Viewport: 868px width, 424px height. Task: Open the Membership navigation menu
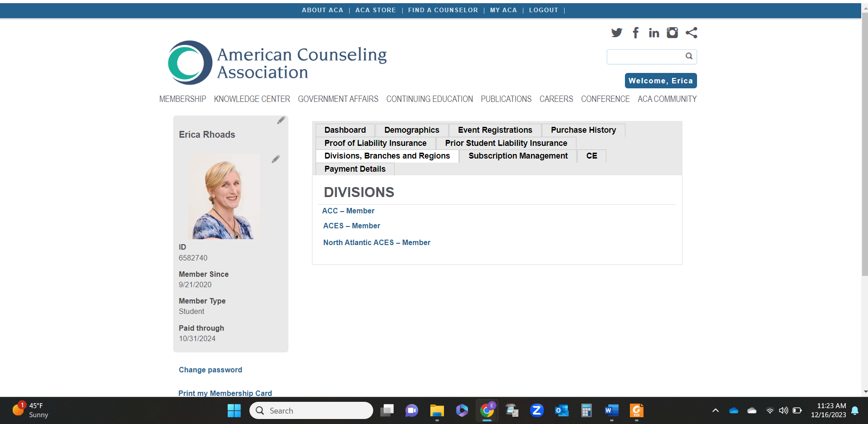coord(182,99)
